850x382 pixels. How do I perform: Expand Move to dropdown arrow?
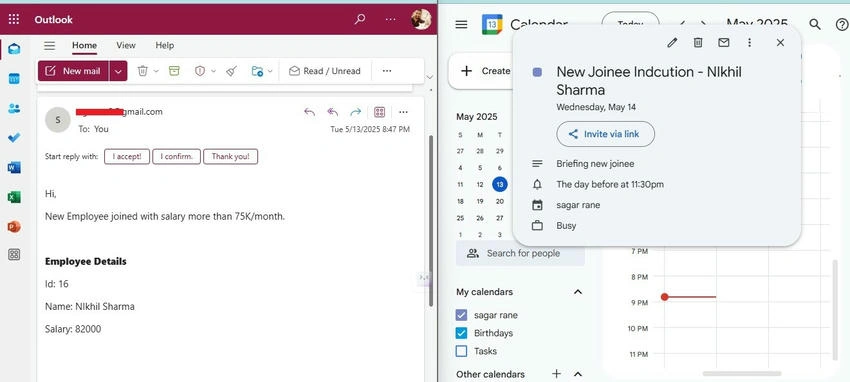click(x=270, y=71)
